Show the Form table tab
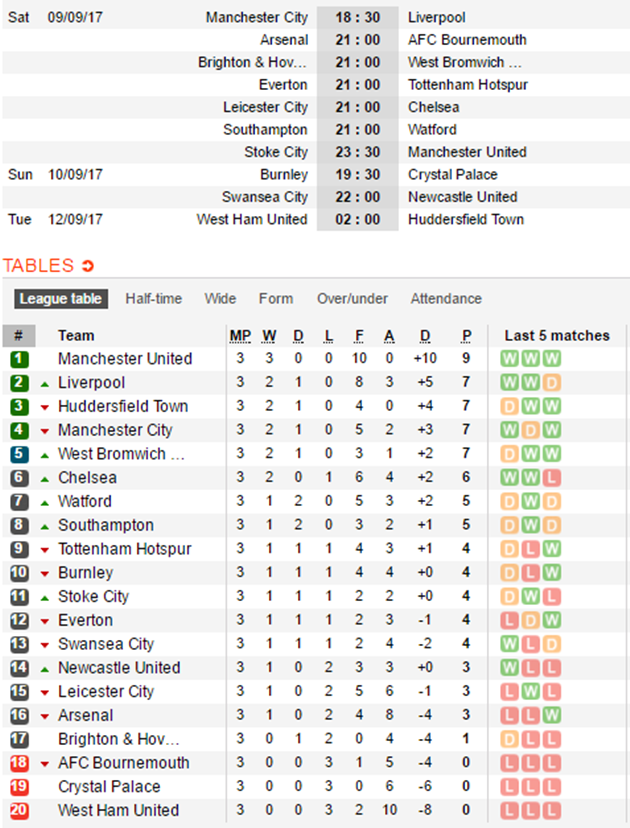Viewport: 630px width, 828px height. pos(276,299)
